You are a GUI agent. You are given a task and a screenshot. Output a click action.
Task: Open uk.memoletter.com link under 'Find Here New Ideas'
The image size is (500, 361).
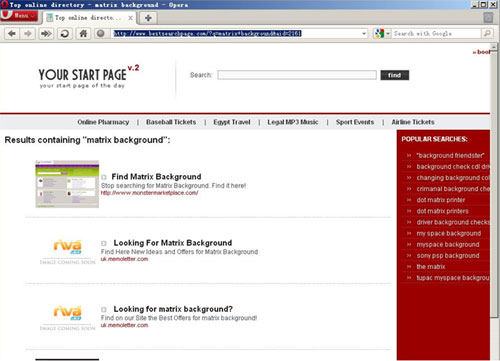pos(124,259)
